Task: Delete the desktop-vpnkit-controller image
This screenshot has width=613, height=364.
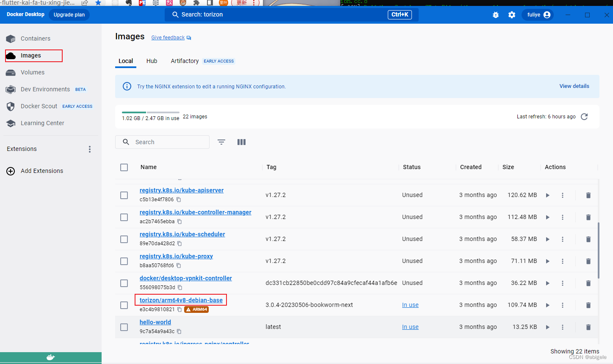Action: (588, 283)
